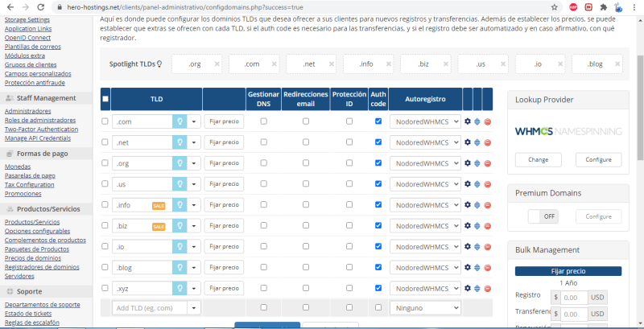Click the reorder arrows icon for .net
The image size is (644, 329).
[x=477, y=142]
